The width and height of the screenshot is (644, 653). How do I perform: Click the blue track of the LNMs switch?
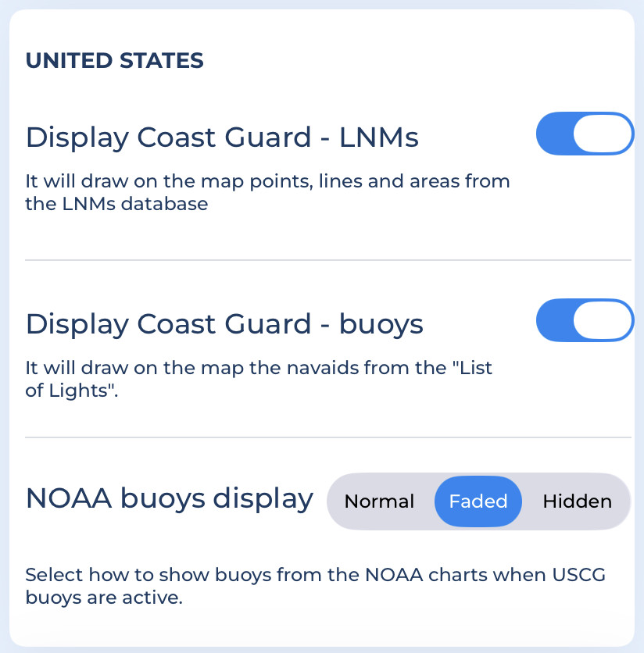553,134
